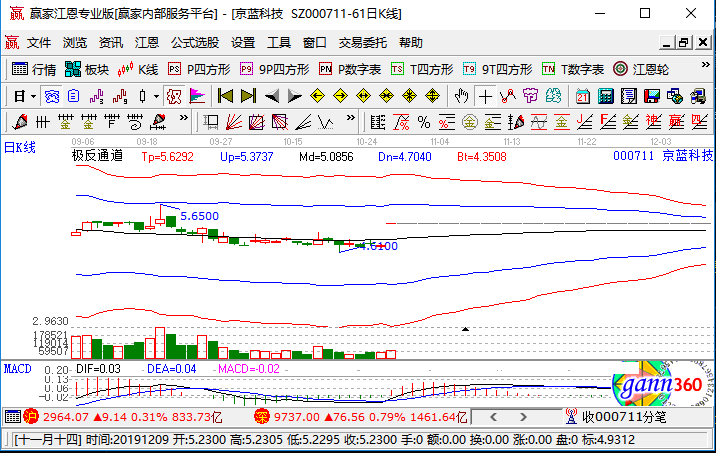Click the network globe windows icon
The height and width of the screenshot is (453, 716).
point(675,96)
